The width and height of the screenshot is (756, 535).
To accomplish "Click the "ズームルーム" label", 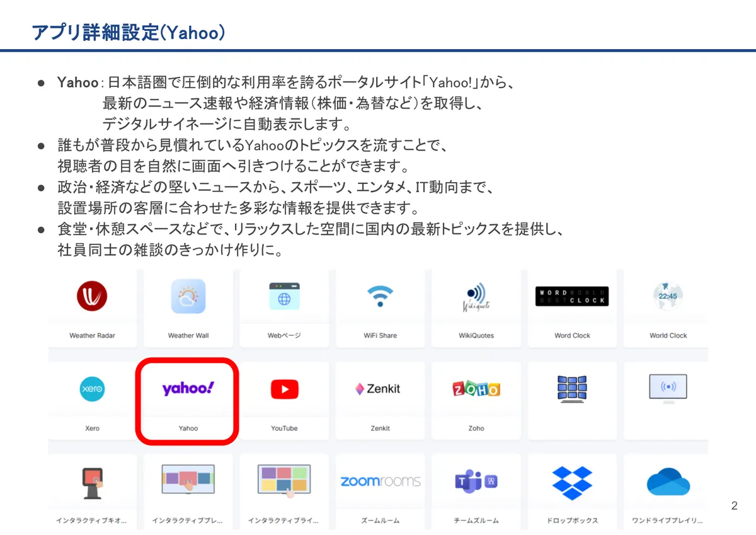I will [380, 521].
